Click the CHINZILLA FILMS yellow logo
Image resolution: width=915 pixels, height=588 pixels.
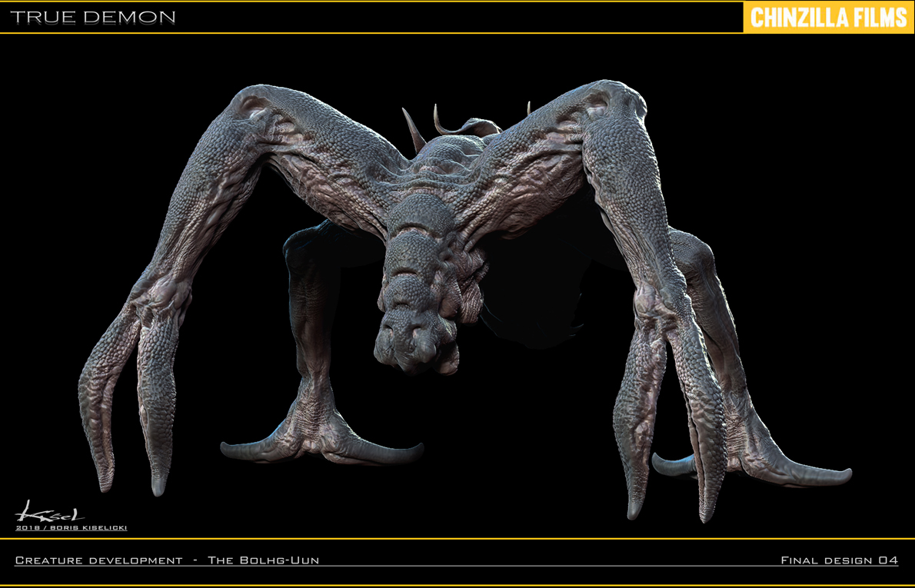829,17
